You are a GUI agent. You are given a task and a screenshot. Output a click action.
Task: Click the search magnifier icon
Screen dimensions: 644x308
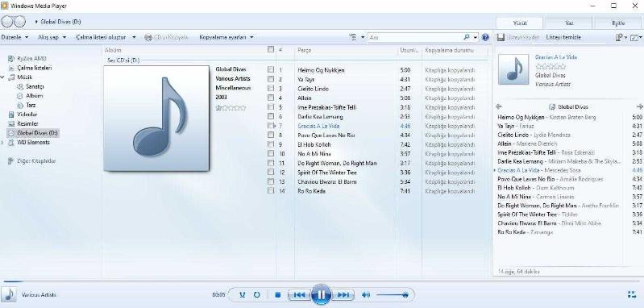tap(467, 37)
